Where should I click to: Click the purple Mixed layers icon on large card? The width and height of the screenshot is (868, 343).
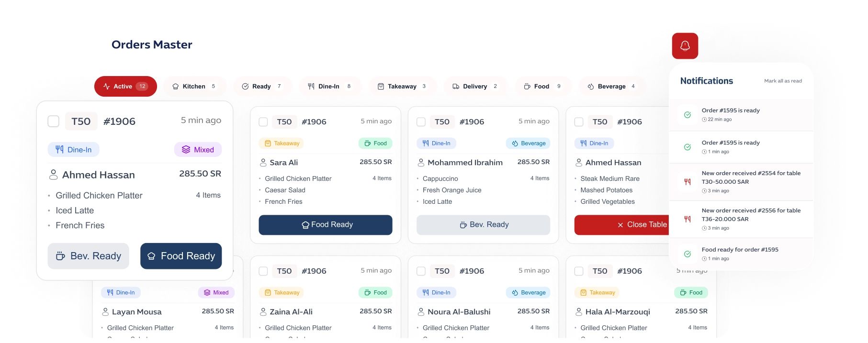click(x=186, y=150)
